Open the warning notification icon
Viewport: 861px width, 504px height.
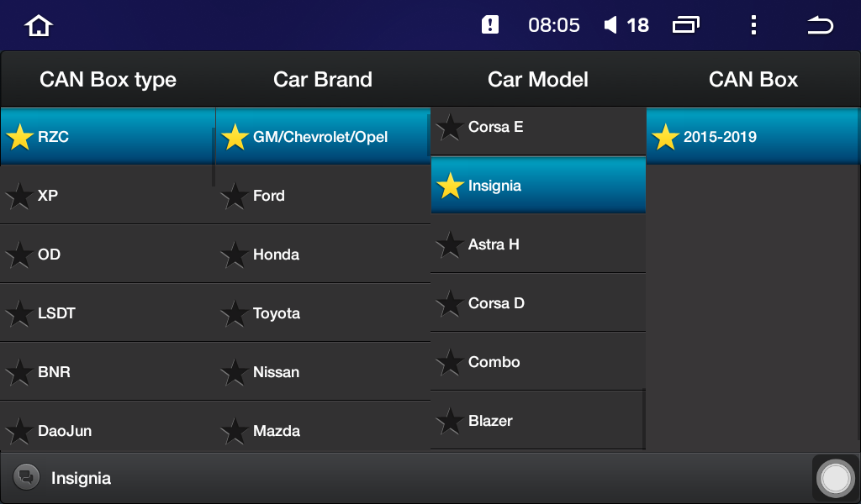pos(490,25)
